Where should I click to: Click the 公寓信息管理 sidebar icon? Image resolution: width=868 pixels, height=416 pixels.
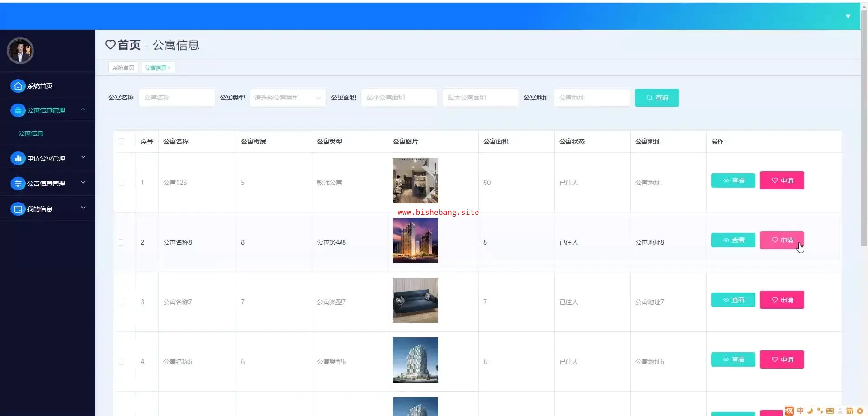(x=18, y=110)
